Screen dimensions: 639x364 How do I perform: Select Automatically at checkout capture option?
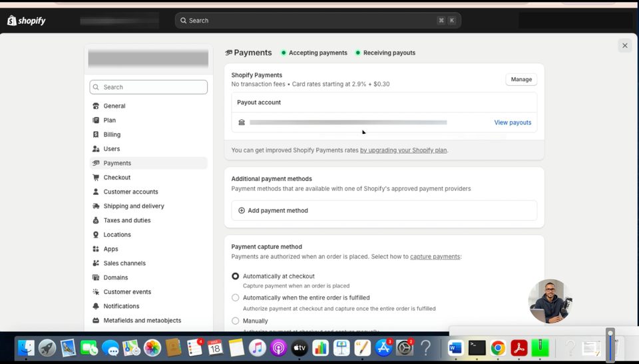click(x=235, y=276)
